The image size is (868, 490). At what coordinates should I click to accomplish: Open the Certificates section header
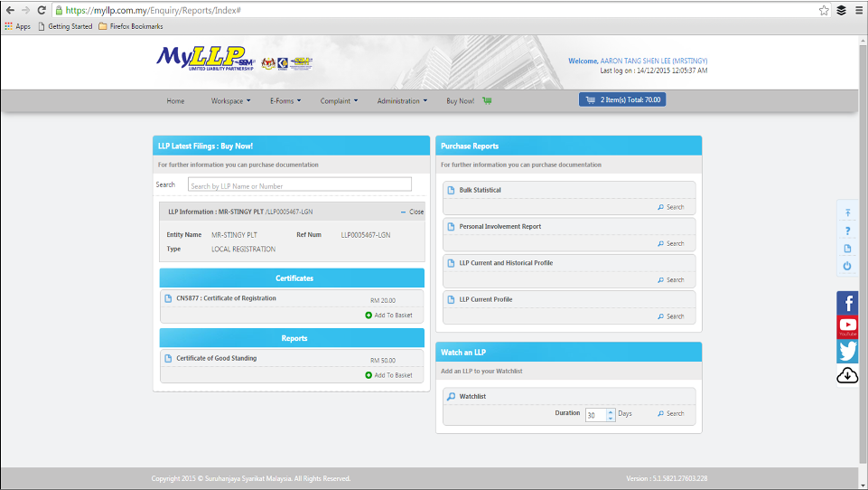(292, 278)
